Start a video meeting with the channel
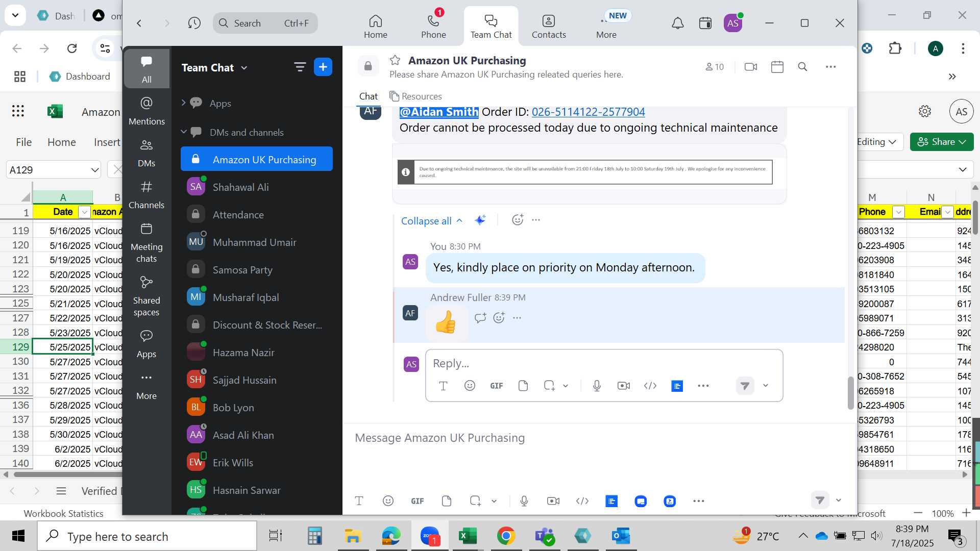Screen dimensions: 980x551 coord(750,67)
